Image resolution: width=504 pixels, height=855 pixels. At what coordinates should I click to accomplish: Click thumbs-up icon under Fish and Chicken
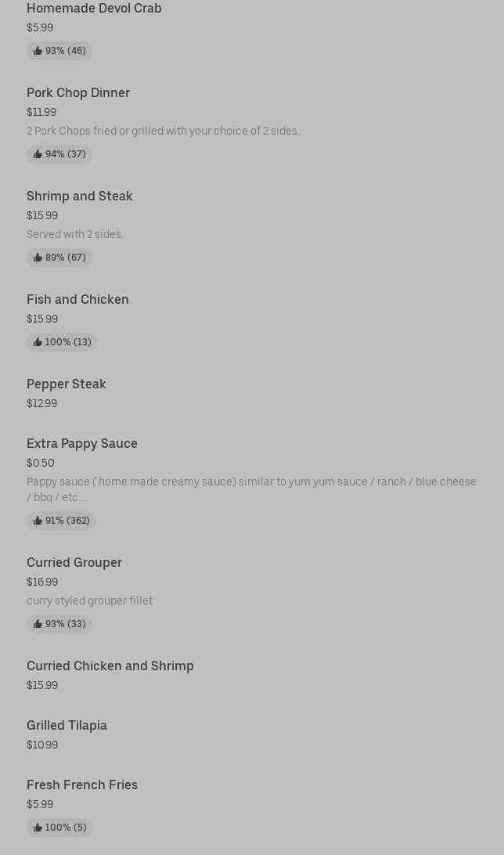[x=38, y=342]
